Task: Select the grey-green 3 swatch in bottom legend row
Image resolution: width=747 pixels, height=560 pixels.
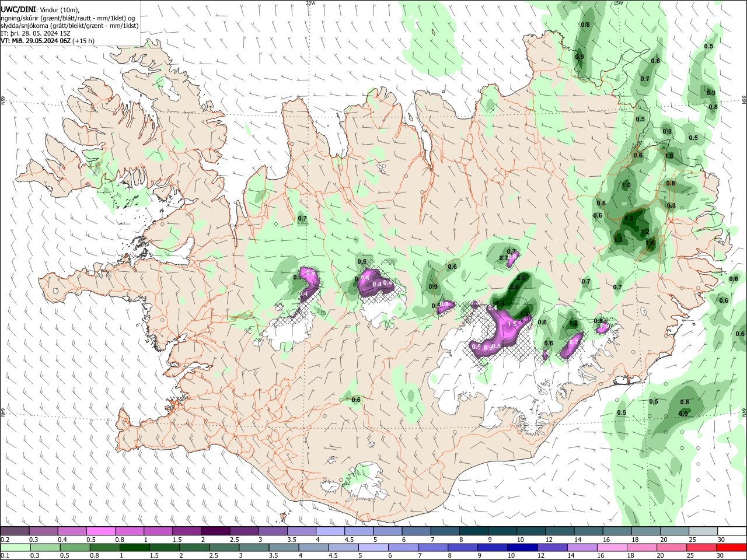Action: [x=254, y=547]
